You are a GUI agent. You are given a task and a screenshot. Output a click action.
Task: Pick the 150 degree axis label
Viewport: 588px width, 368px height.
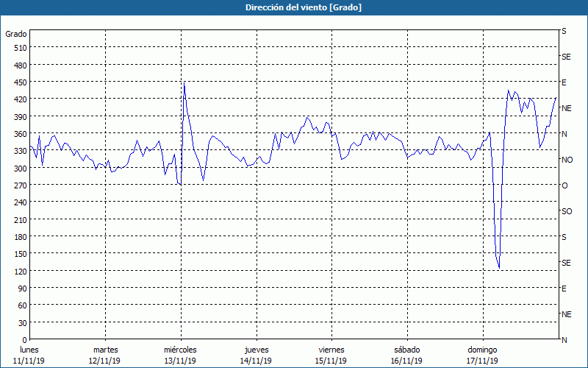[x=21, y=254]
